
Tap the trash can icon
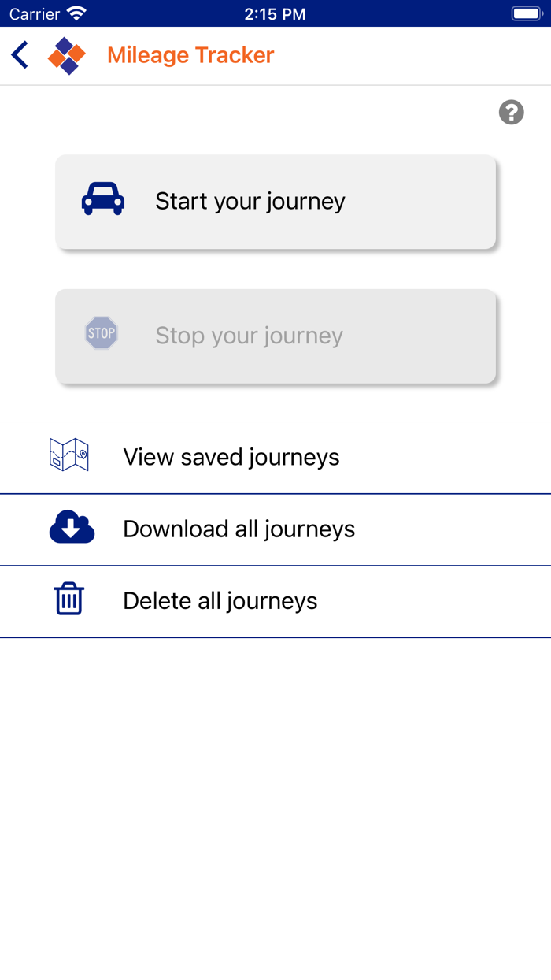[x=69, y=600]
